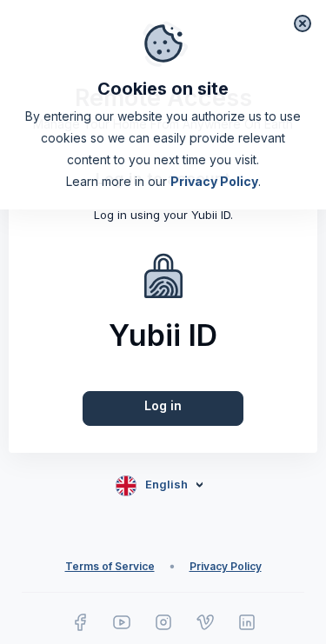Click the cookie consent description paragraph
The width and height of the screenshot is (326, 644).
coord(163,149)
